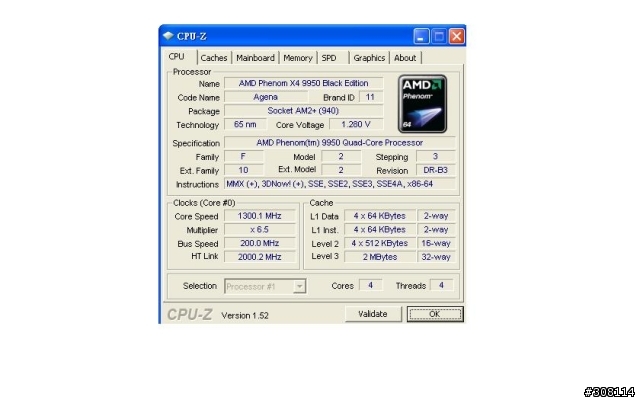Click the Level 2 16-way associativity value

pyautogui.click(x=436, y=243)
